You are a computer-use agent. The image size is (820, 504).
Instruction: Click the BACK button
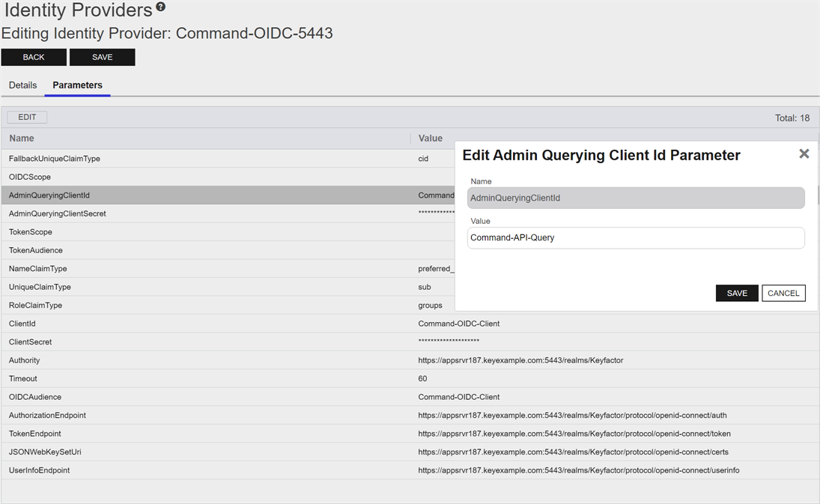point(34,57)
